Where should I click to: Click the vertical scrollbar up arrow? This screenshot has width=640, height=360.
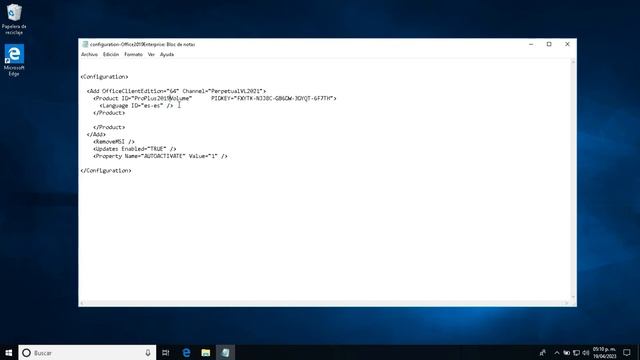pyautogui.click(x=573, y=62)
